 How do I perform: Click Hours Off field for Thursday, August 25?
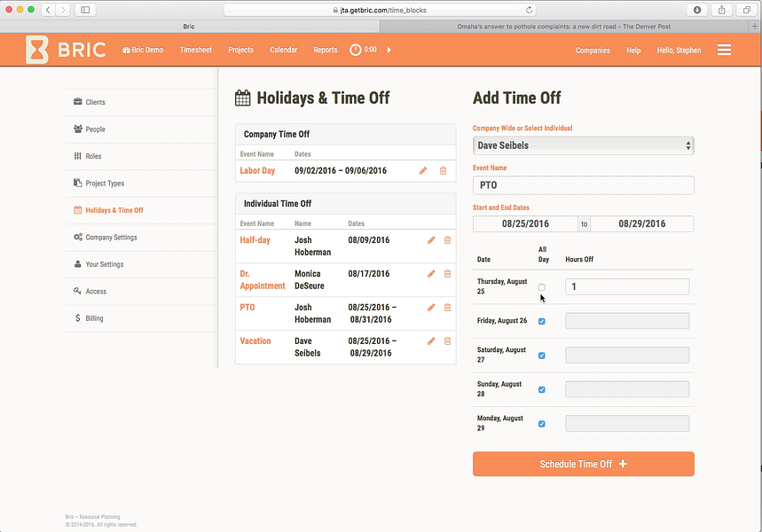pyautogui.click(x=627, y=286)
